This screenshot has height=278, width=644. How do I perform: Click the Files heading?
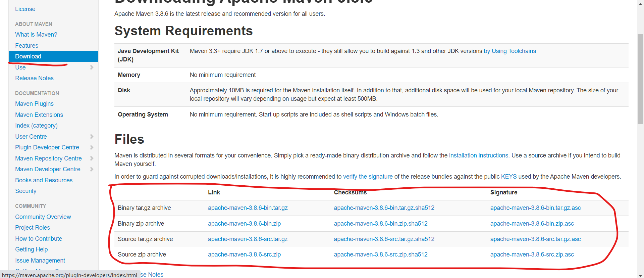point(129,139)
